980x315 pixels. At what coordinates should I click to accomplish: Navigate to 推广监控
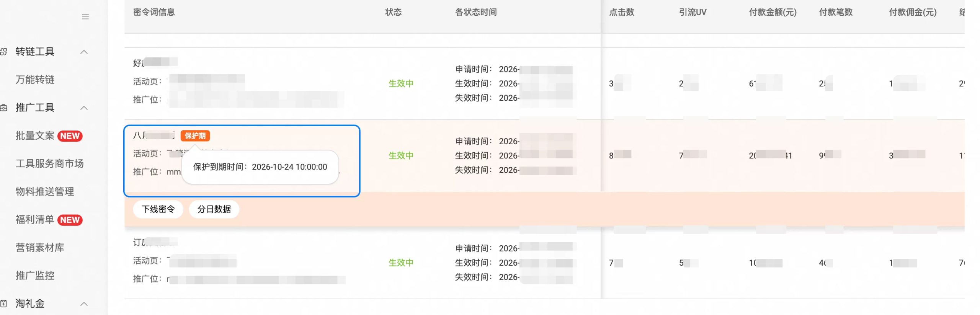coord(35,276)
